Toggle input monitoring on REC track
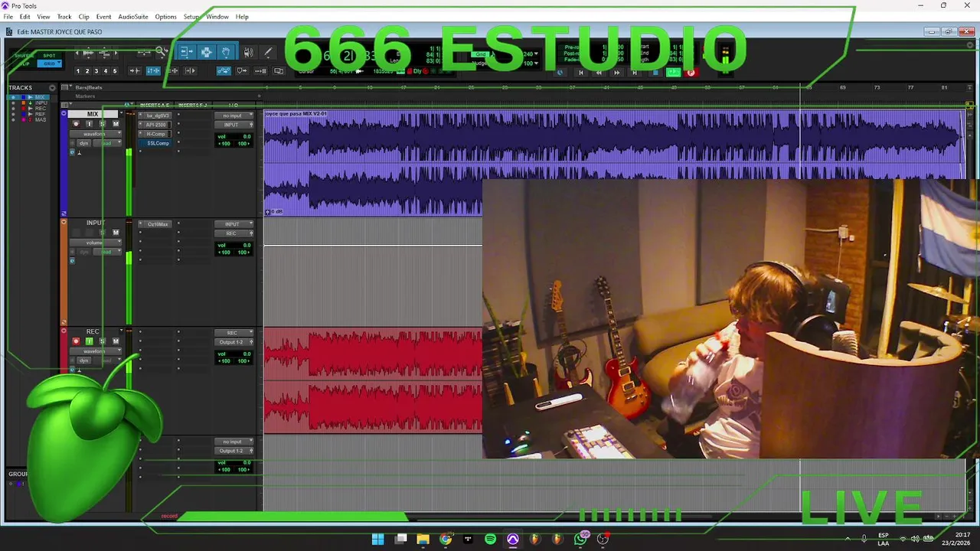980x551 pixels. click(x=89, y=341)
